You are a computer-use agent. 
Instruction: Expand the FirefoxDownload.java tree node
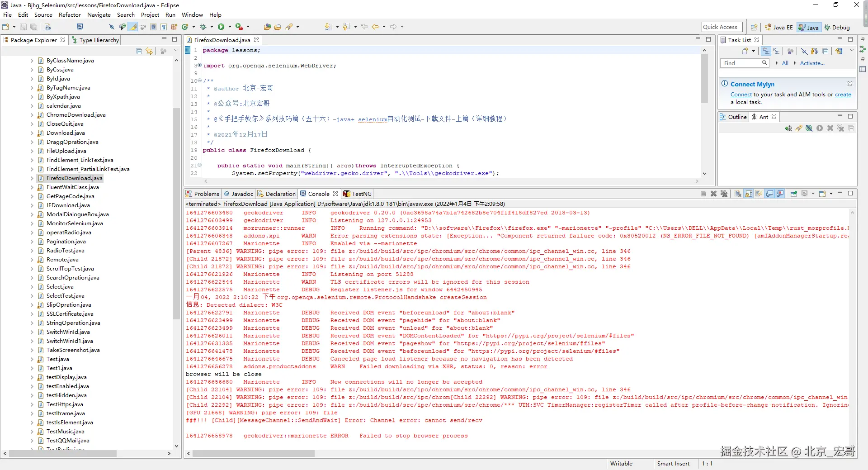[x=32, y=178]
